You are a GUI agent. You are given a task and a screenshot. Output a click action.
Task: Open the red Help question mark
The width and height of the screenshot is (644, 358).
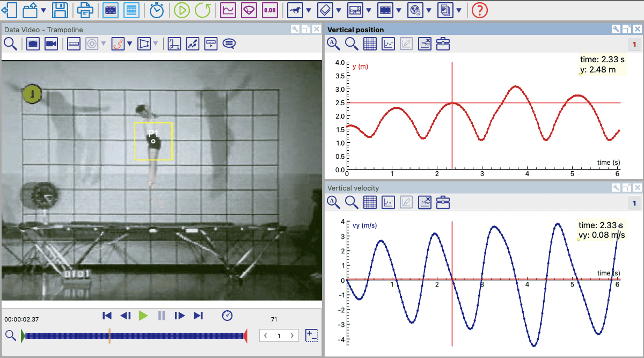click(x=479, y=10)
